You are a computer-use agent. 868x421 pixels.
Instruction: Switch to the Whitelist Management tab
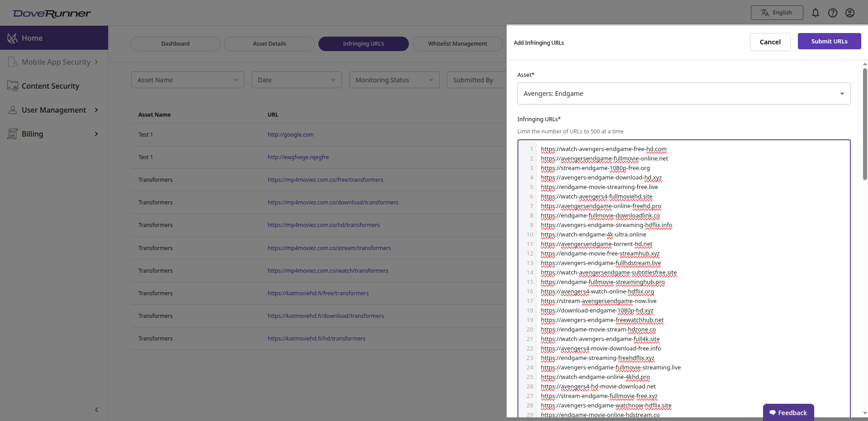coord(457,43)
